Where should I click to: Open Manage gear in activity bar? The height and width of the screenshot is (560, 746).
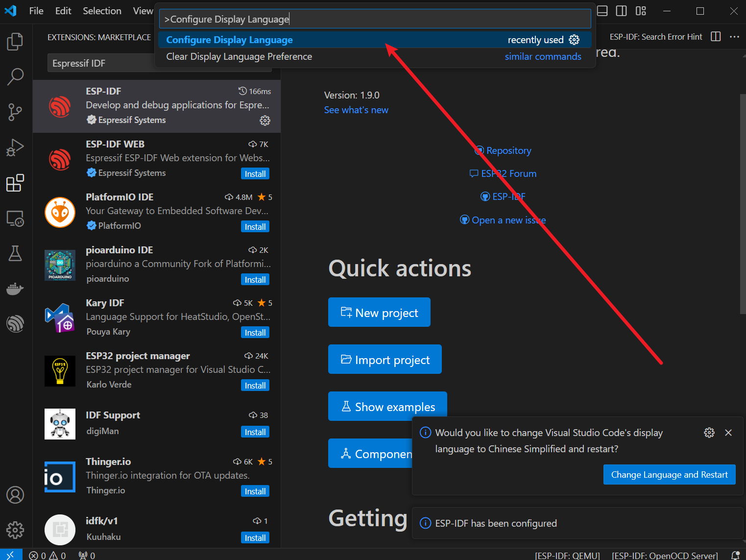pos(15,530)
